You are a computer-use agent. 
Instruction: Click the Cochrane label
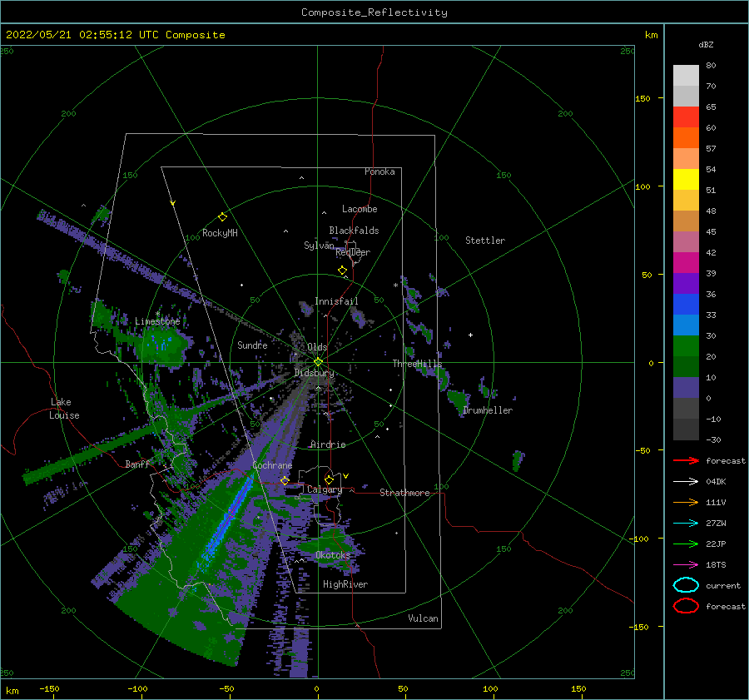(272, 465)
